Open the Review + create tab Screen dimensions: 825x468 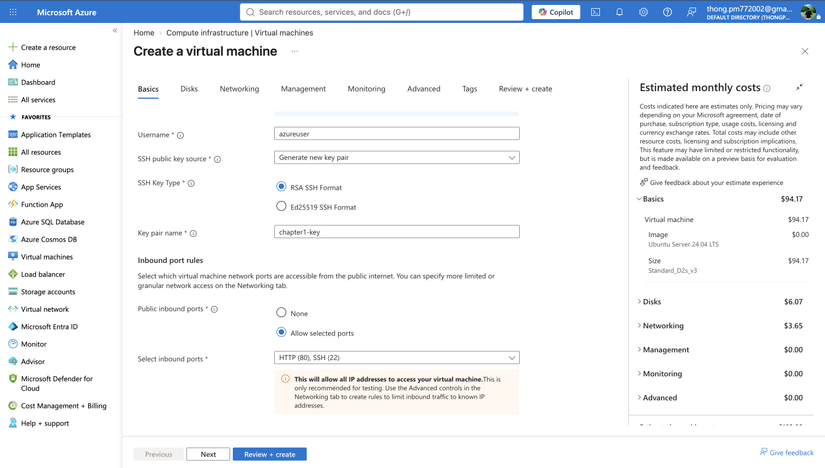526,88
